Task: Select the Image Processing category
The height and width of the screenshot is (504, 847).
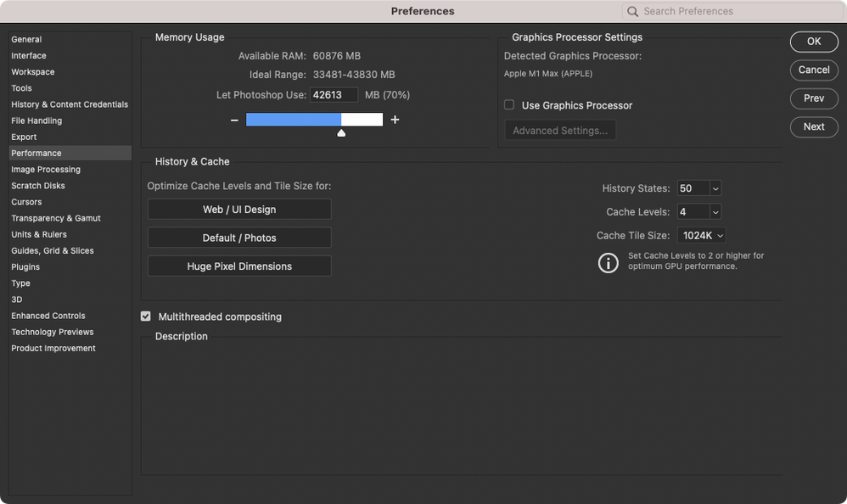Action: click(46, 170)
